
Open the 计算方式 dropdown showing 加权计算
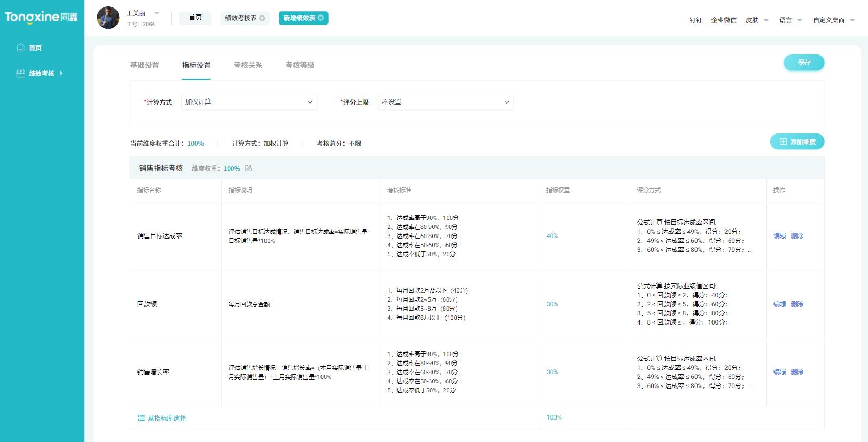click(x=249, y=102)
